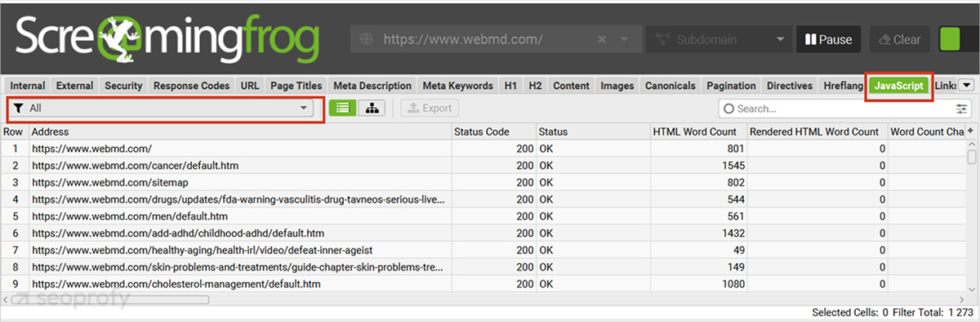Expand the hidden tabs overflow arrow

click(965, 85)
